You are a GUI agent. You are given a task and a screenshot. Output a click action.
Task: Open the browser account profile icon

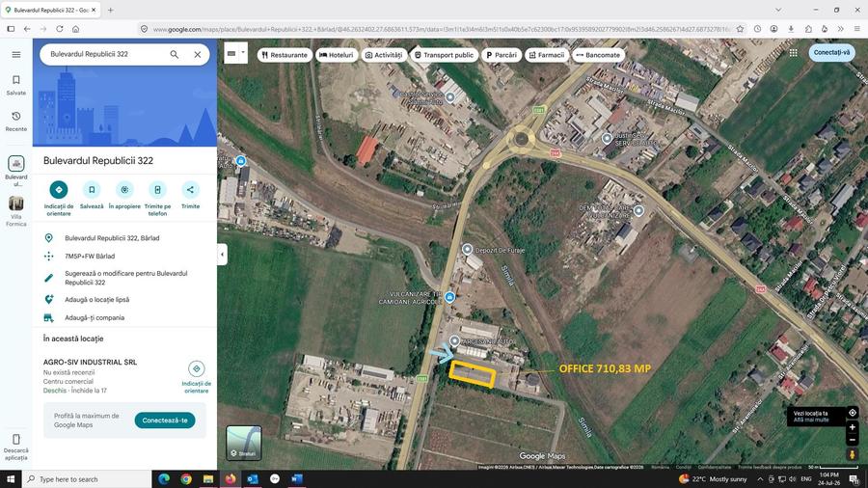tap(773, 29)
